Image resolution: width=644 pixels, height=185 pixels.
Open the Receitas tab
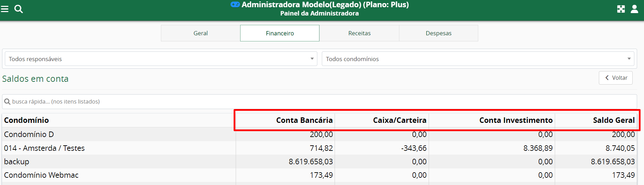click(x=359, y=33)
